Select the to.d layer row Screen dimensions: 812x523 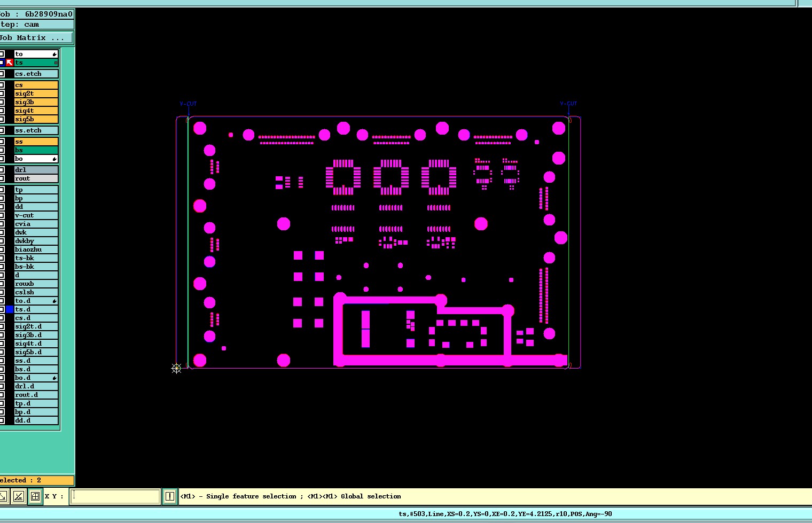point(36,301)
